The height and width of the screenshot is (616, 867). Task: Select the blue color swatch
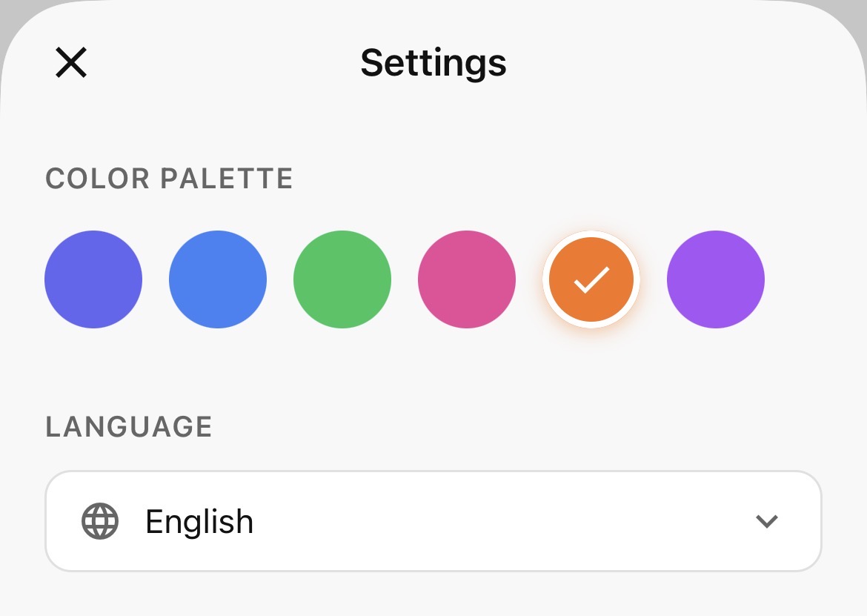[x=218, y=279]
